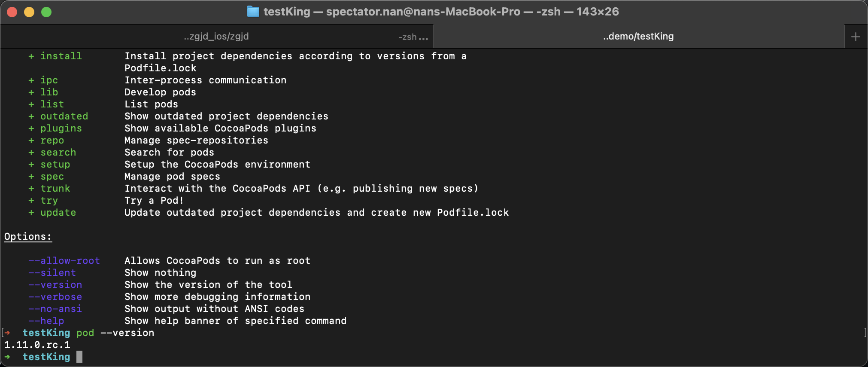Select the Options: heading text
The width and height of the screenshot is (868, 367).
28,236
